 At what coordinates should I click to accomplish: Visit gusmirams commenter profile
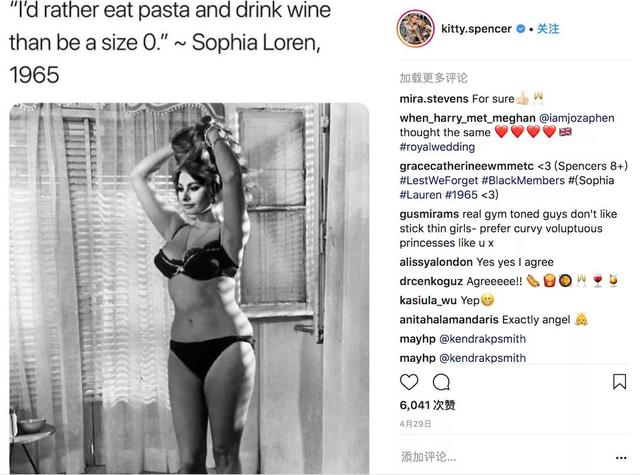point(433,214)
